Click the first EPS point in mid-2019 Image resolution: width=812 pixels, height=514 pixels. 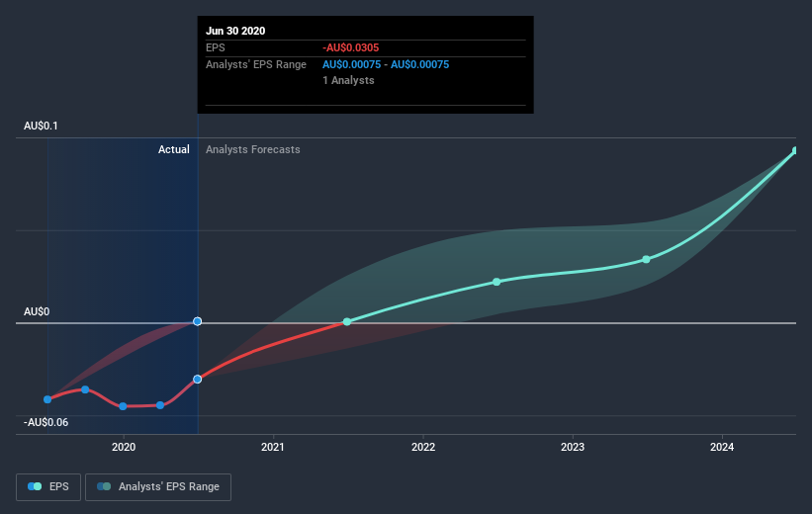[47, 399]
